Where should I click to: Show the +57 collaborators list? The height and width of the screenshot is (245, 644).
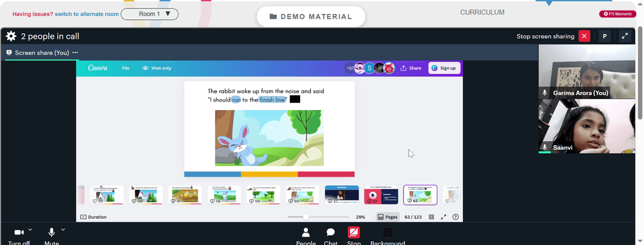(350, 68)
